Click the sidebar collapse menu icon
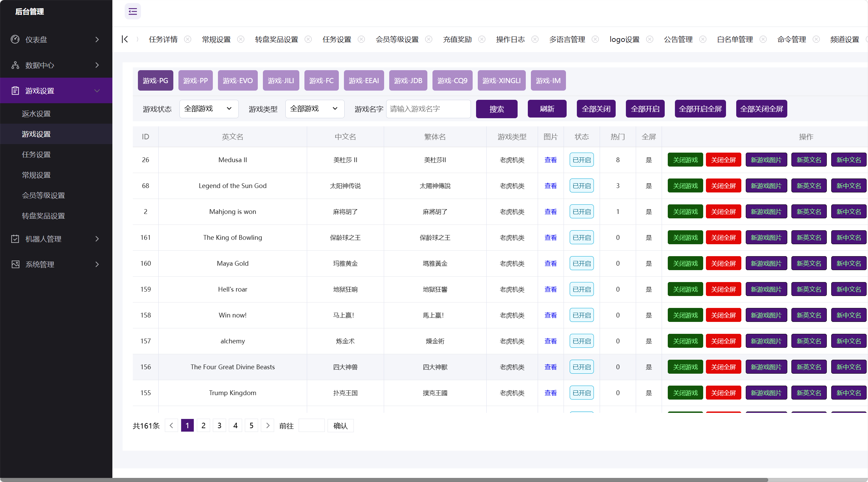 click(x=133, y=12)
